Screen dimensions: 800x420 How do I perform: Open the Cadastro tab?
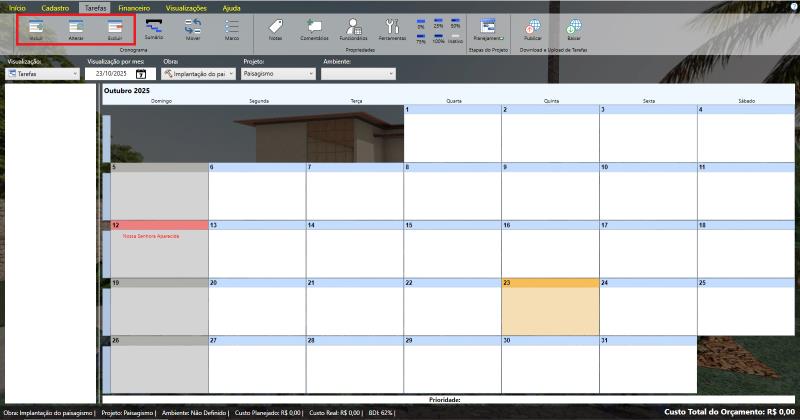click(55, 7)
